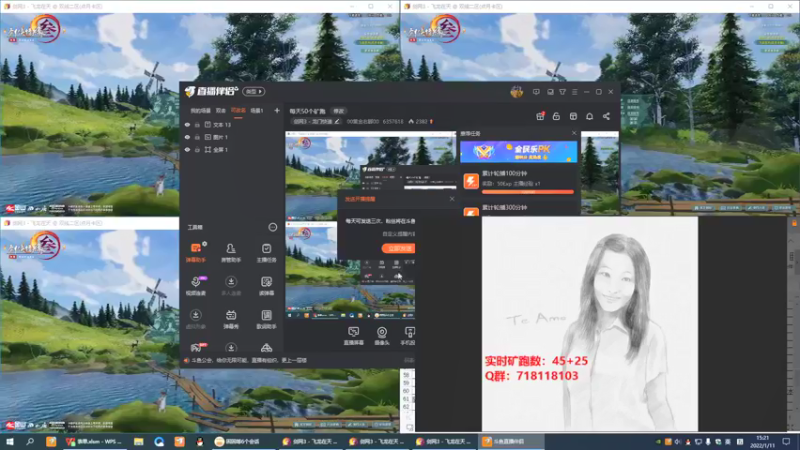Open the notification bell icon
This screenshot has width=800, height=450.
pyautogui.click(x=589, y=116)
